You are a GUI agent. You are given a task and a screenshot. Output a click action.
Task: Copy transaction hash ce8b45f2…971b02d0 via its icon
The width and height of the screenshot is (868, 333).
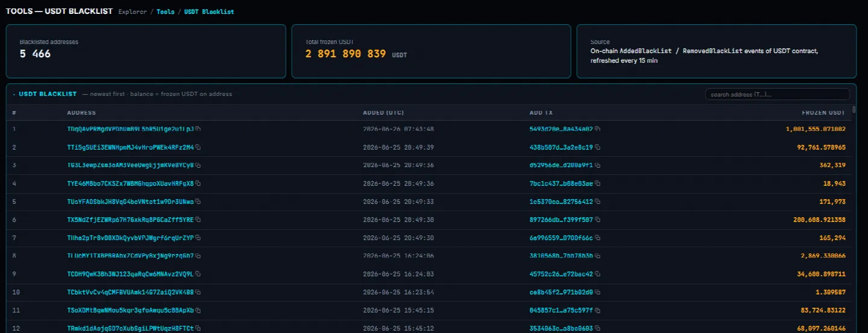[598, 292]
